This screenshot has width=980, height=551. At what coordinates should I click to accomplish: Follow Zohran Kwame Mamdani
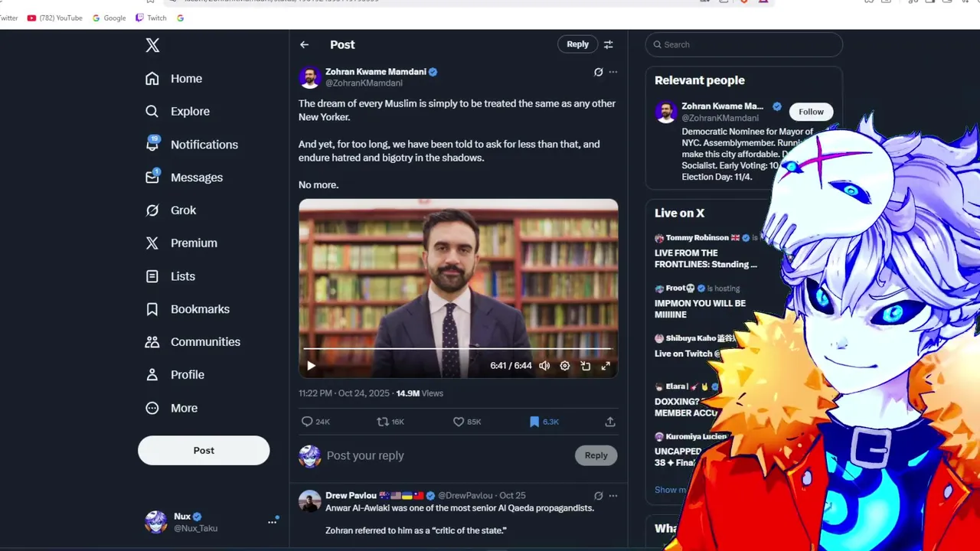tap(811, 112)
